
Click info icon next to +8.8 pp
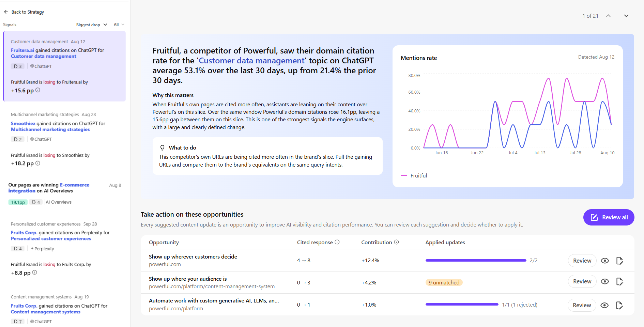coord(35,272)
